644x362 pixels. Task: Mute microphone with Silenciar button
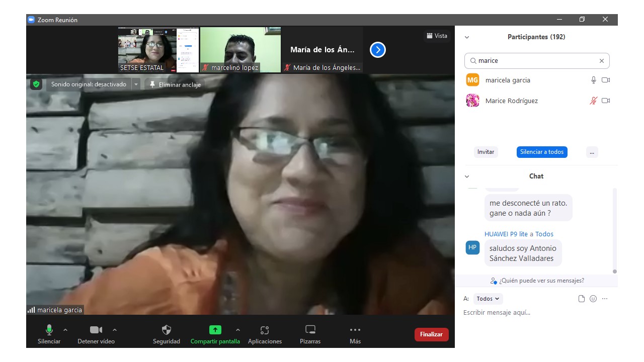pos(49,330)
